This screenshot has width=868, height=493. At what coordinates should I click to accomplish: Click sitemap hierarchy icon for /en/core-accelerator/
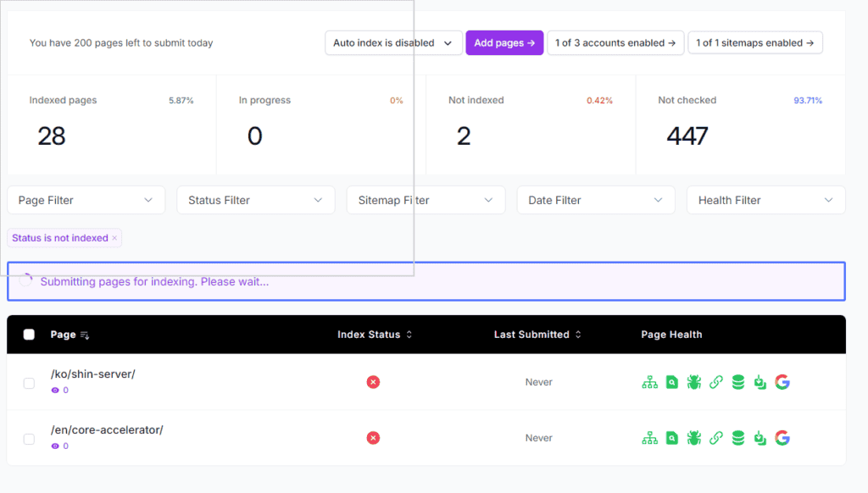click(x=649, y=438)
